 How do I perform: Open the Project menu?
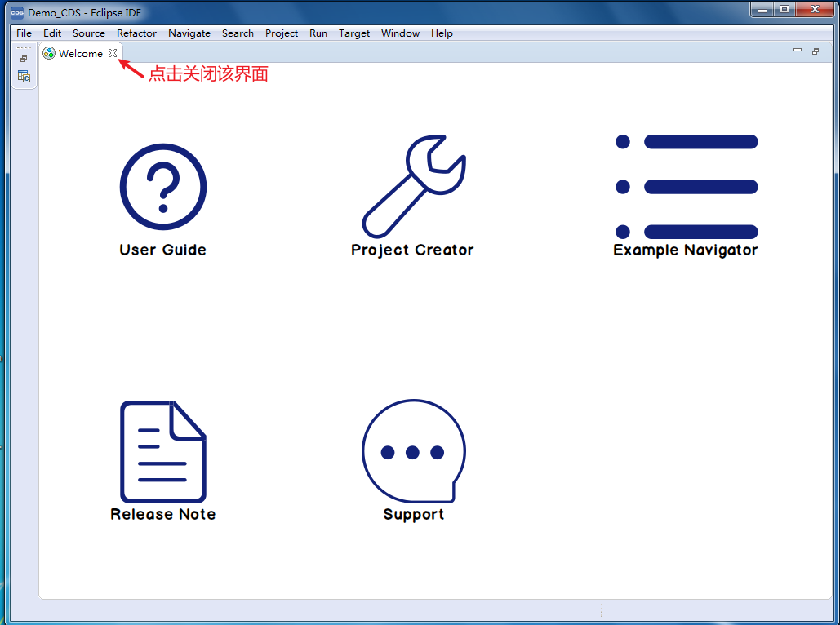pyautogui.click(x=282, y=33)
